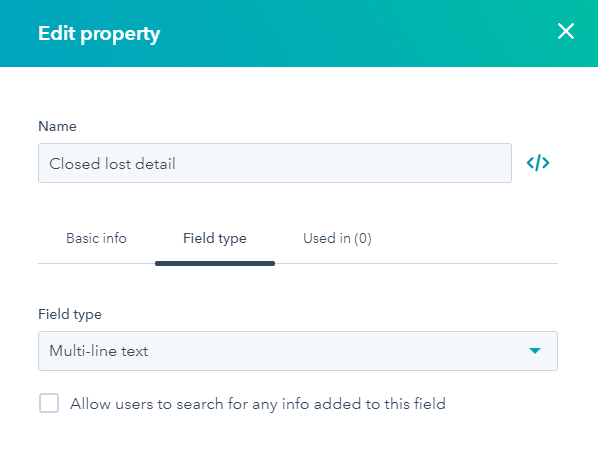Click the dropdown caret arrow icon
Image resolution: width=598 pixels, height=470 pixels.
[x=535, y=351]
